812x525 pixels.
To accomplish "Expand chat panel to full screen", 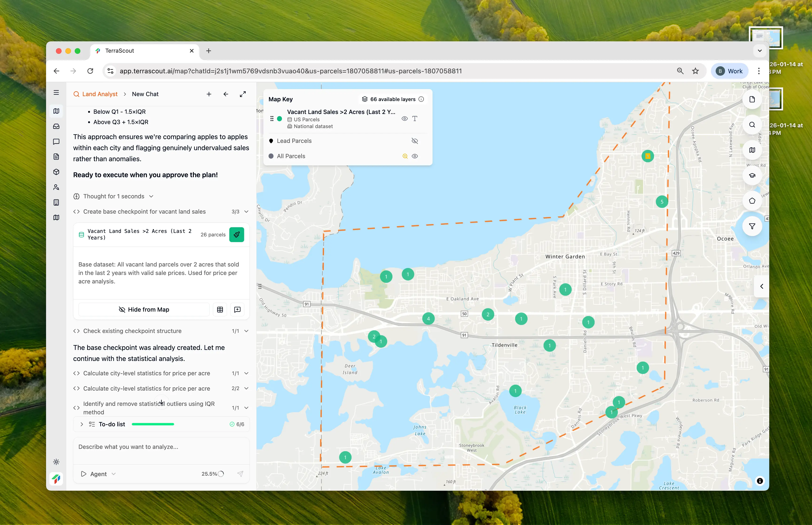I will point(243,94).
